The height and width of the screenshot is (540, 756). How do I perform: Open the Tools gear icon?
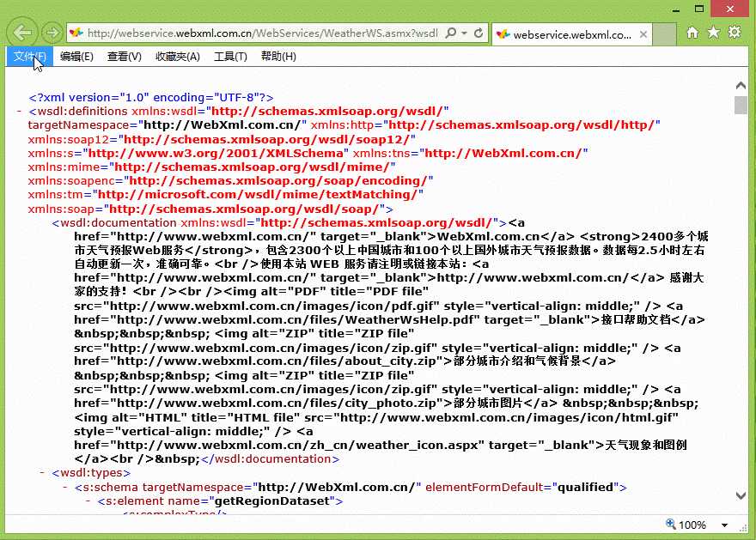735,33
